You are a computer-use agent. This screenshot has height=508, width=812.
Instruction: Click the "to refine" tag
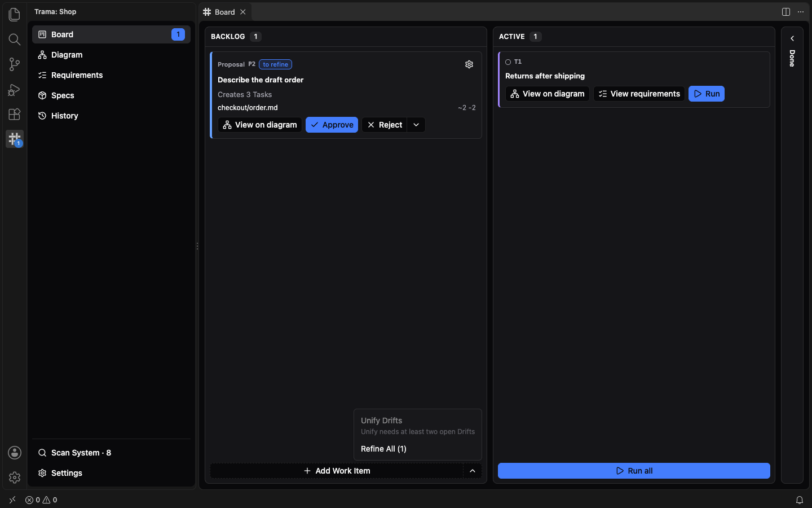pos(275,64)
